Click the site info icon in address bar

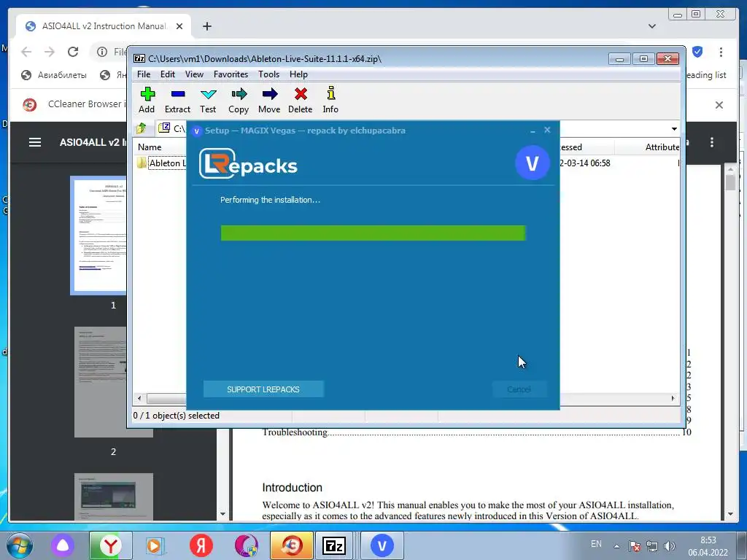[102, 52]
